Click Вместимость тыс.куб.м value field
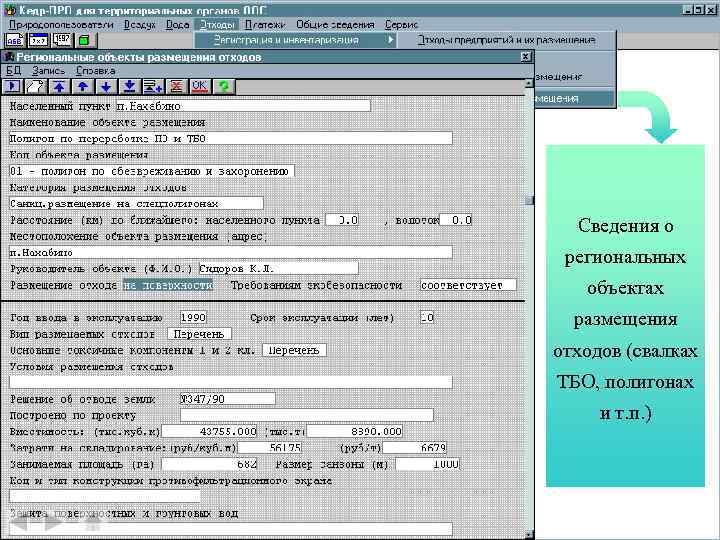The width and height of the screenshot is (720, 540). pyautogui.click(x=209, y=431)
